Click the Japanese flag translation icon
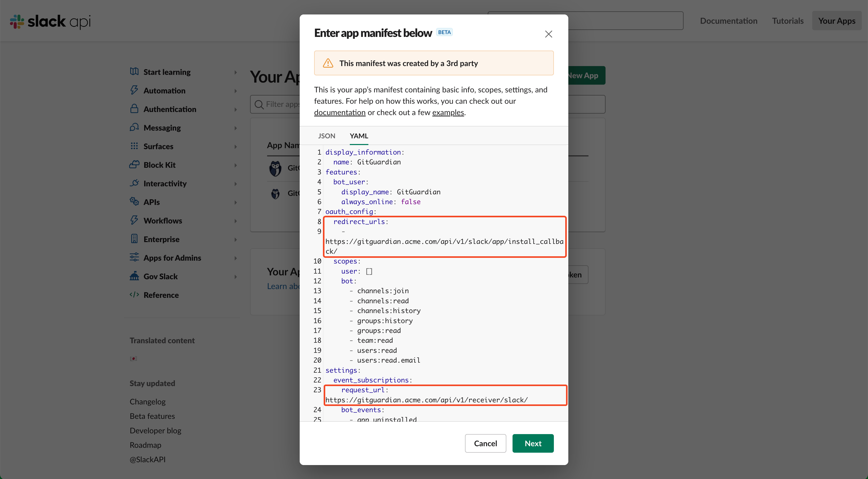Screen dimensions: 868x479 134,358
